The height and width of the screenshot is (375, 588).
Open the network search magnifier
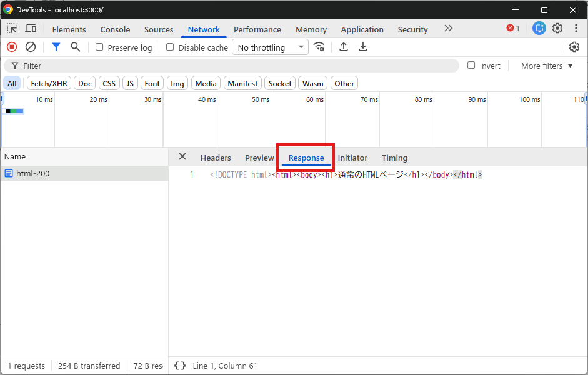(76, 47)
